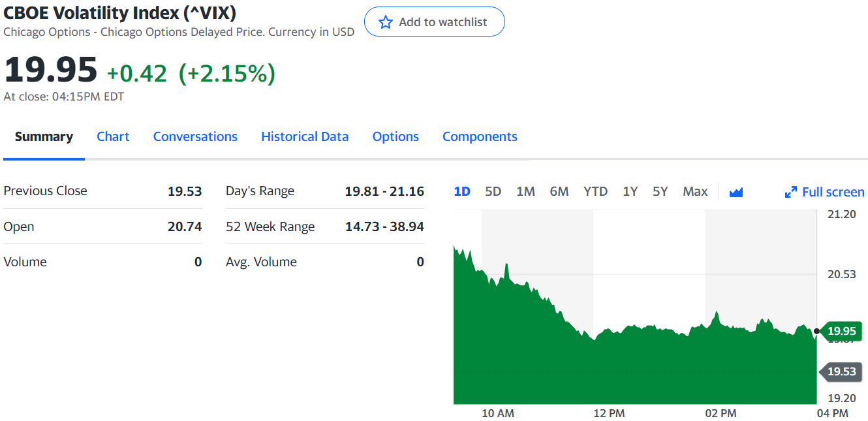
Task: Select the 1M chart range
Action: [x=525, y=191]
